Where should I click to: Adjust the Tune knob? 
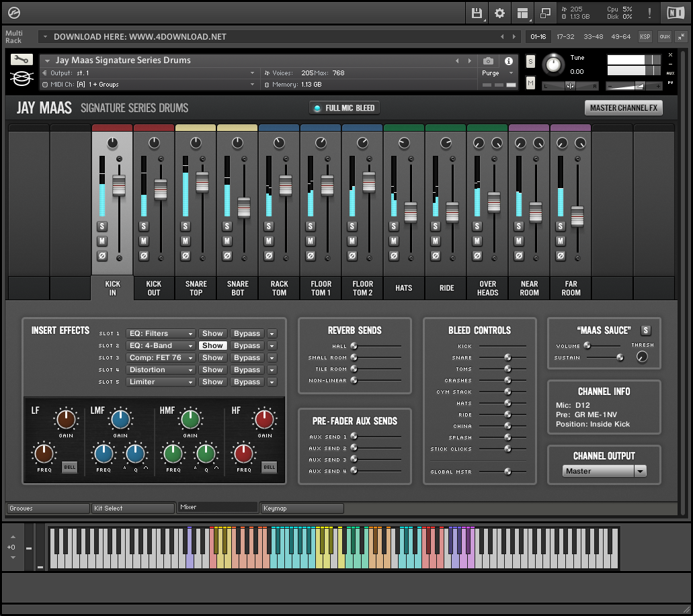pos(553,65)
